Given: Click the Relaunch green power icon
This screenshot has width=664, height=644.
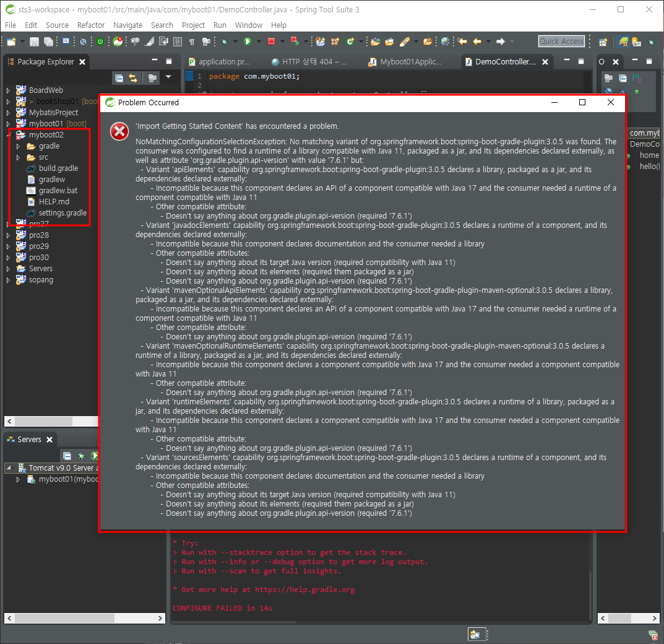Looking at the screenshot, I should click(100, 41).
